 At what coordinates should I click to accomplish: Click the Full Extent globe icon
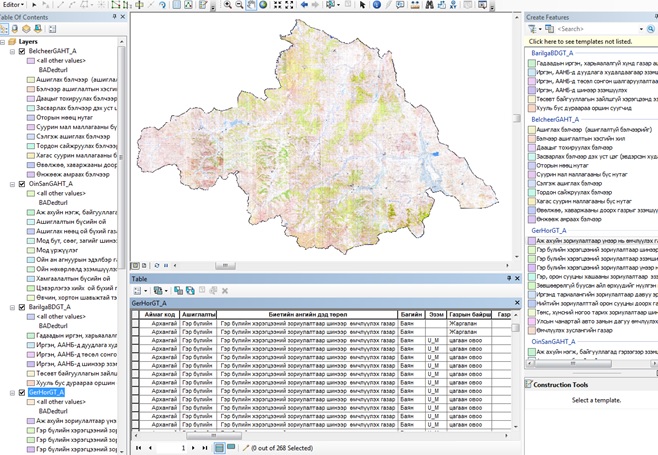tap(263, 5)
